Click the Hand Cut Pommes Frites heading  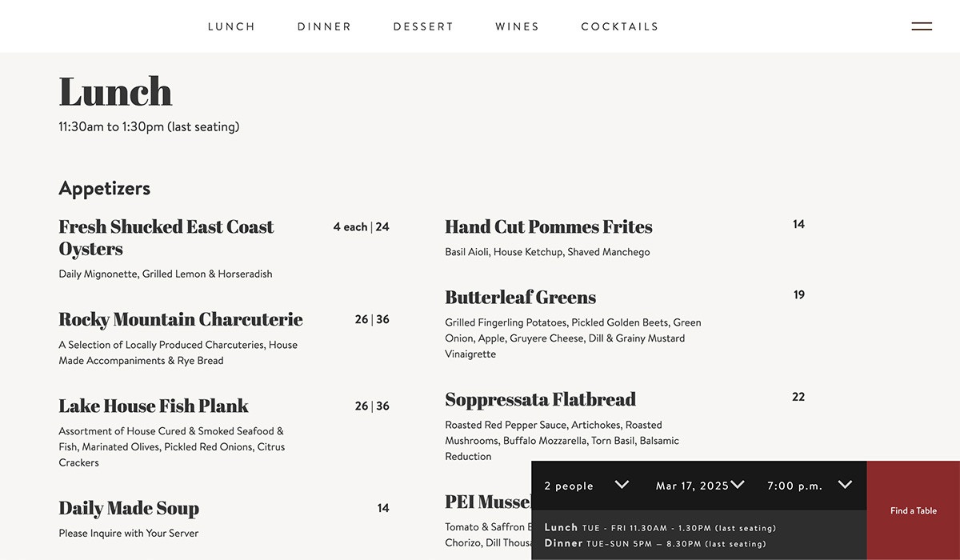point(549,226)
